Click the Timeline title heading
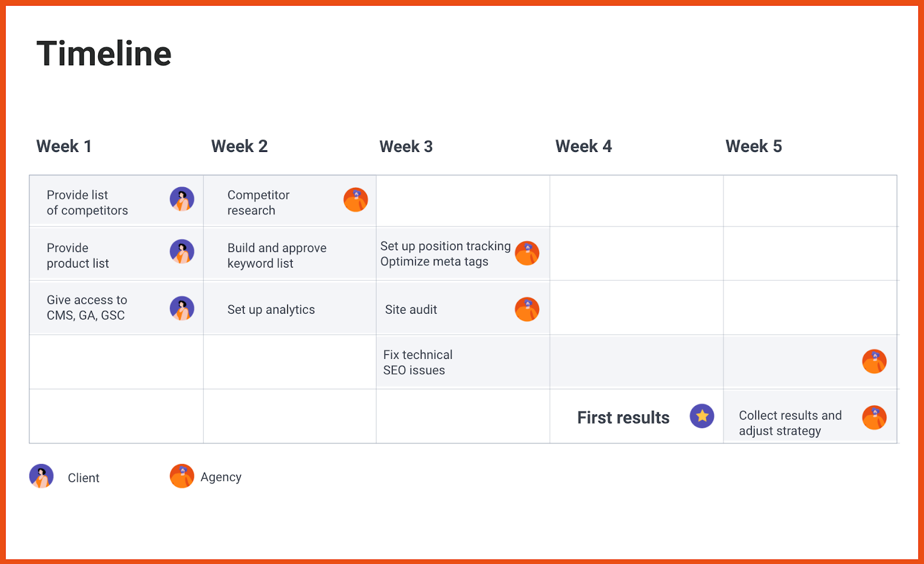Image resolution: width=924 pixels, height=564 pixels. point(104,54)
